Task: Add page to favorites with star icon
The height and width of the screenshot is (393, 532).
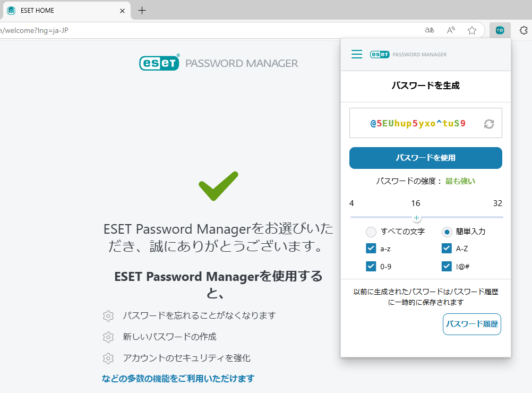Action: [472, 31]
